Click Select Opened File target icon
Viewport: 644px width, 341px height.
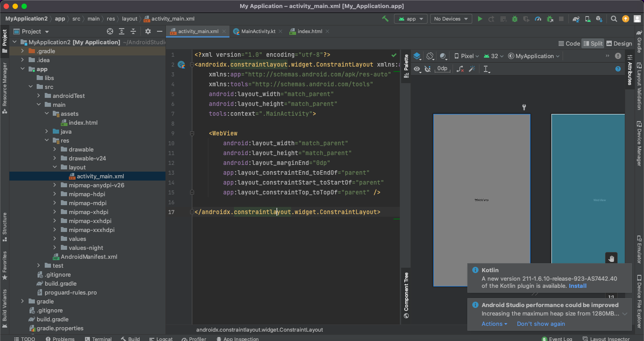(110, 31)
